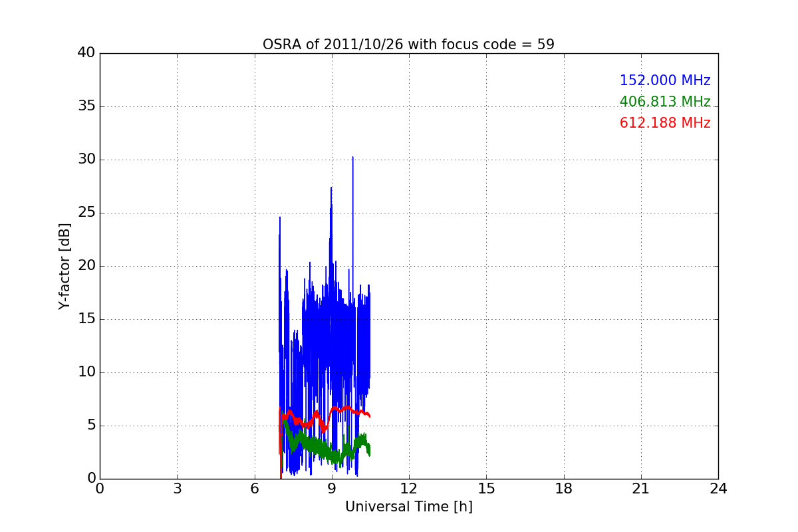The height and width of the screenshot is (532, 798).
Task: Select the green 406.813 MHz legend label
Action: point(665,102)
